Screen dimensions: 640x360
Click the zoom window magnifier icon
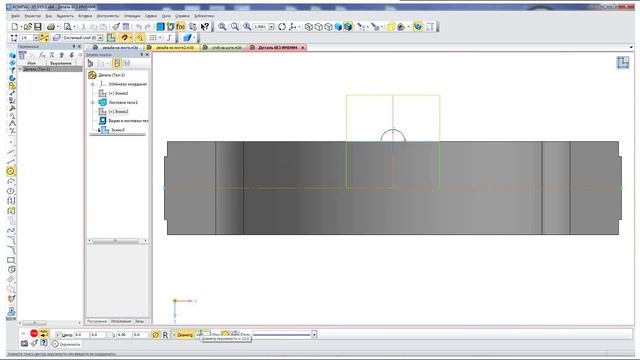(x=235, y=27)
